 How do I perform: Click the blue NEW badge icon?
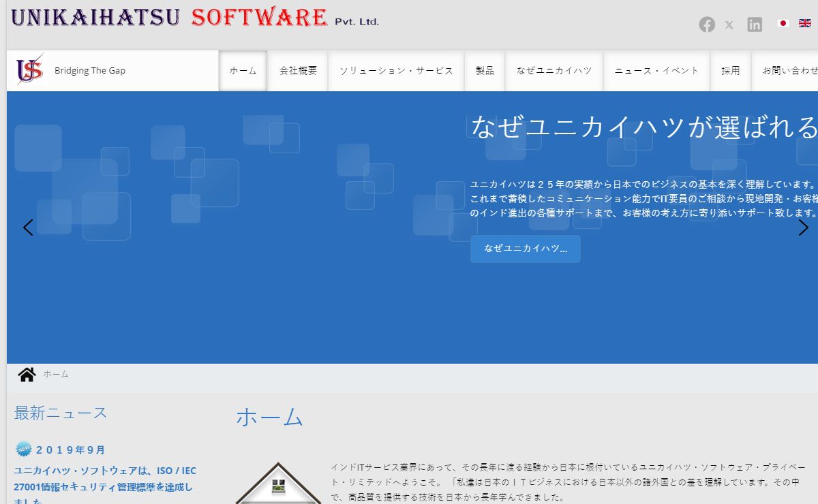(x=24, y=449)
